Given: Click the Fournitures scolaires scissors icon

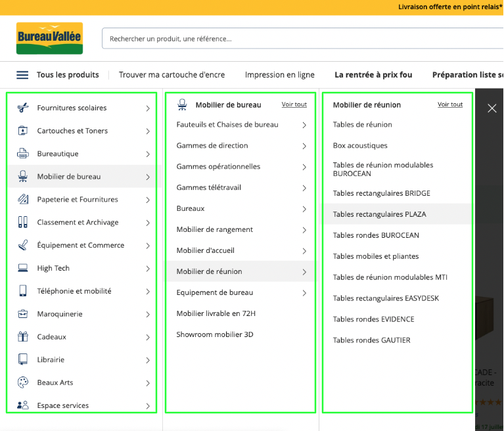Looking at the screenshot, I should [23, 108].
